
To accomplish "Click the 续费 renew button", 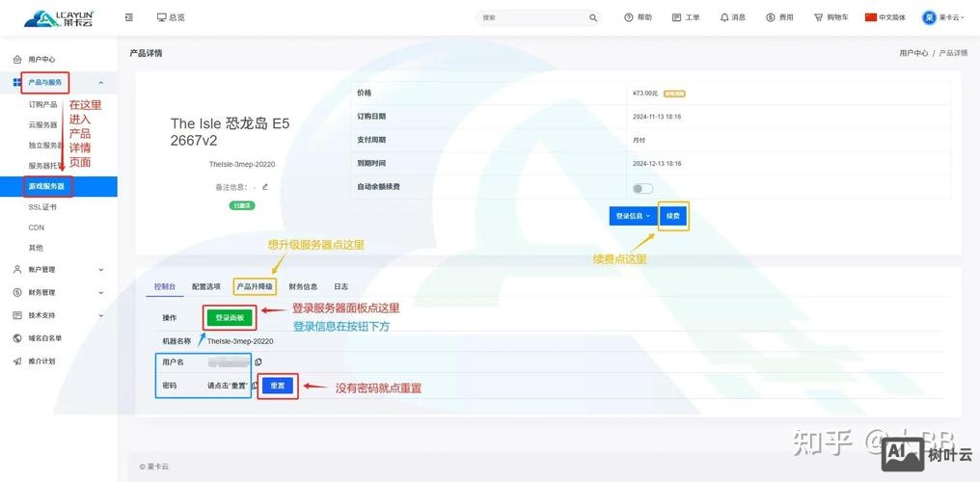I will coord(673,216).
